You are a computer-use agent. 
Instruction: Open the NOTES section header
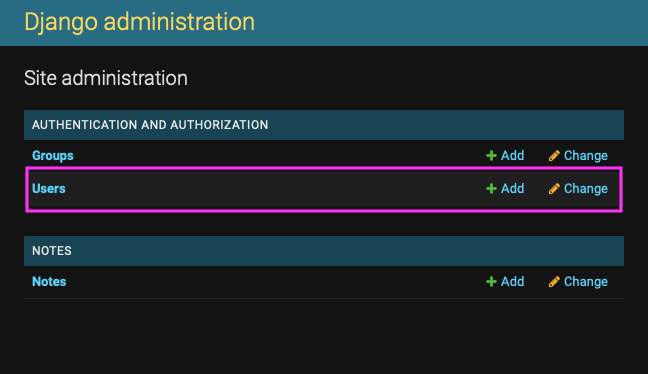52,251
